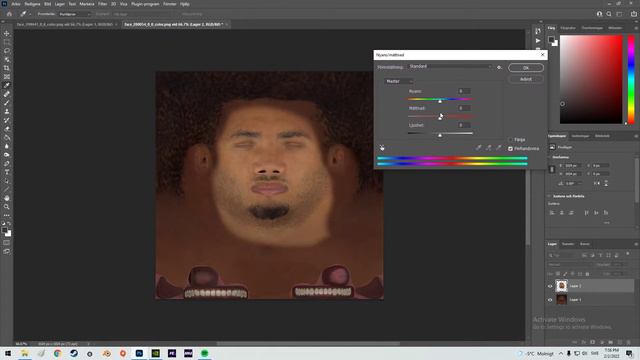Open the Markera menu

(87, 4)
